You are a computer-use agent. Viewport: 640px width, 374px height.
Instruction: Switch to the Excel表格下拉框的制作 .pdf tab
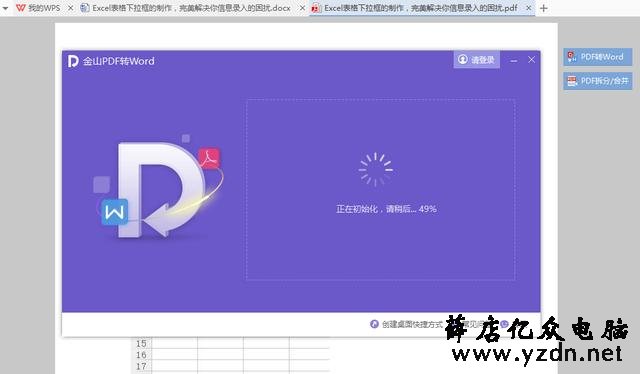(x=421, y=8)
